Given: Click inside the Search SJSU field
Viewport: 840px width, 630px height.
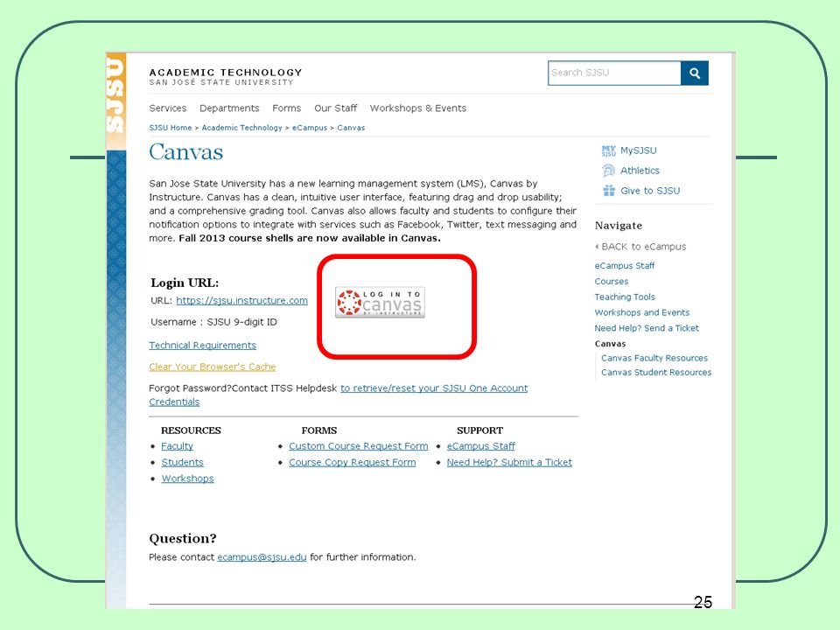Looking at the screenshot, I should [x=614, y=73].
